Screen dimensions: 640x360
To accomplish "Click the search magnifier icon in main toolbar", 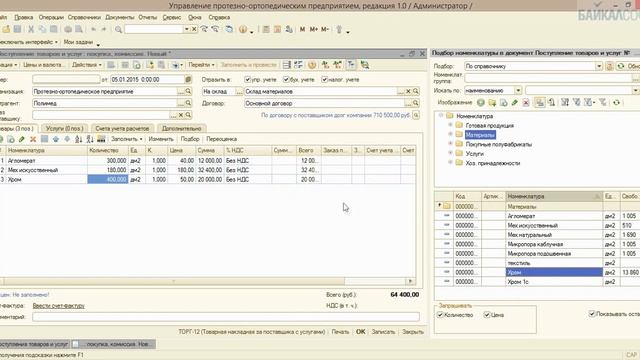I will 118,29.
